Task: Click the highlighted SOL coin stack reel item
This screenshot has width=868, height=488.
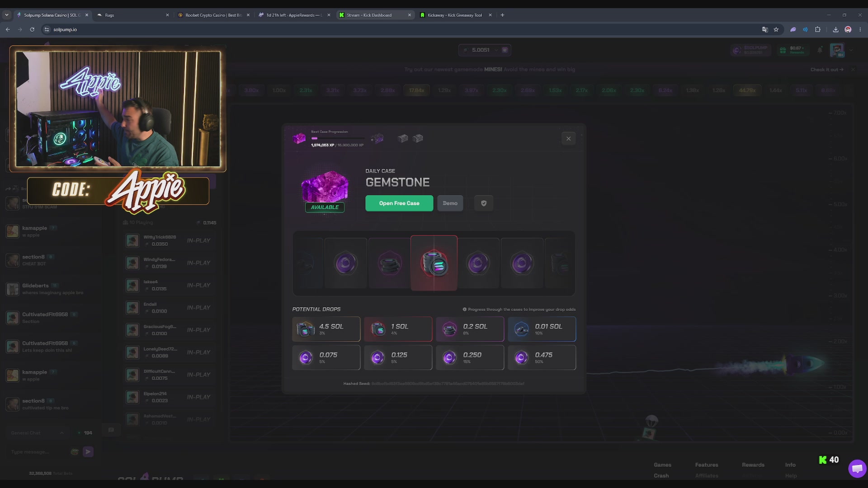Action: (434, 263)
